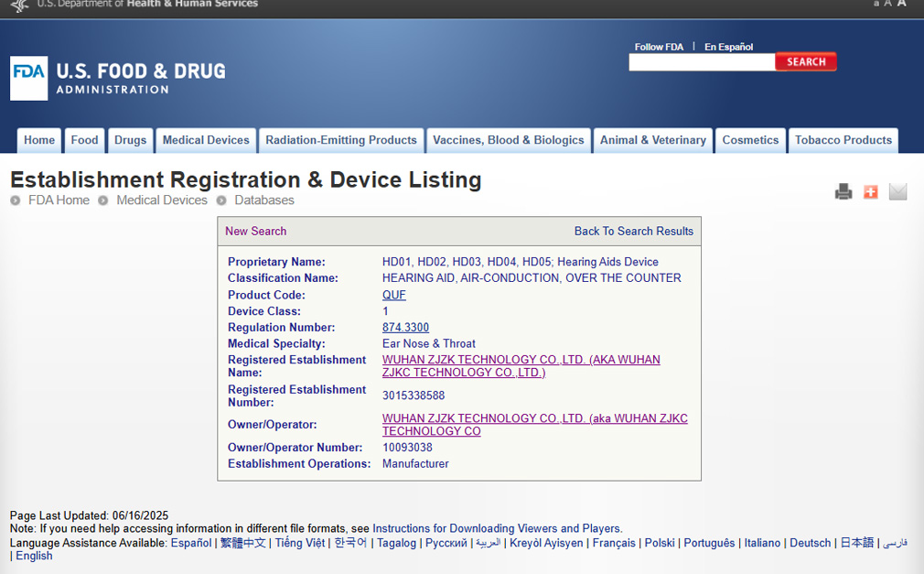Click the Databases breadcrumb
This screenshot has width=924, height=574.
264,200
